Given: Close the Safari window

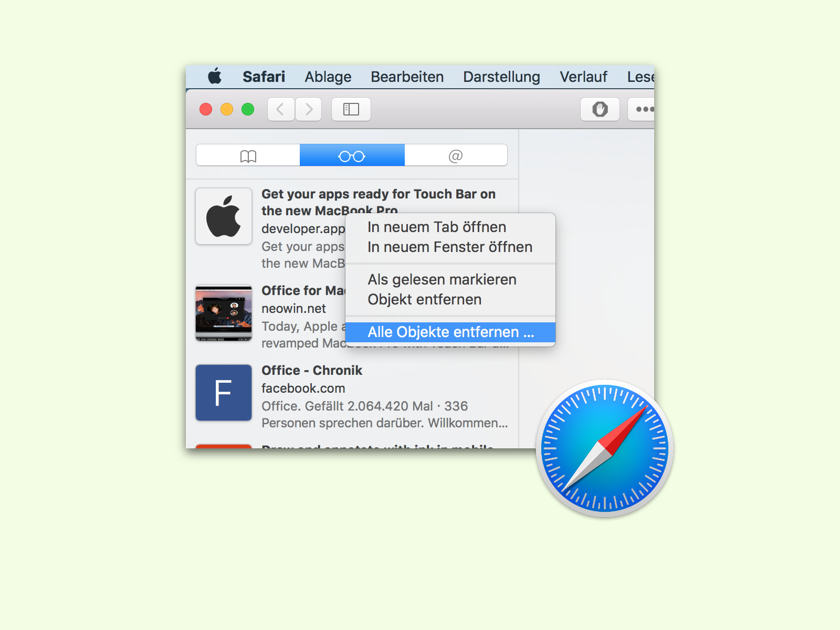Looking at the screenshot, I should tap(206, 109).
